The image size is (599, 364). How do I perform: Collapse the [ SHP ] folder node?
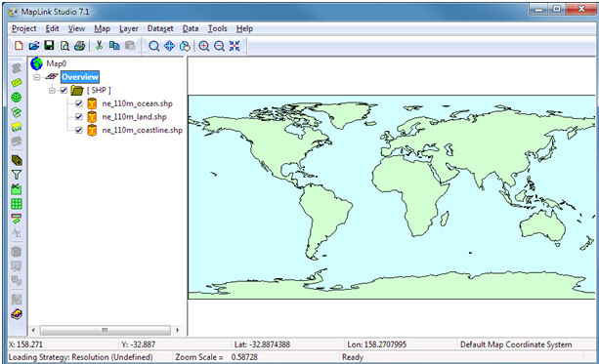coord(52,91)
